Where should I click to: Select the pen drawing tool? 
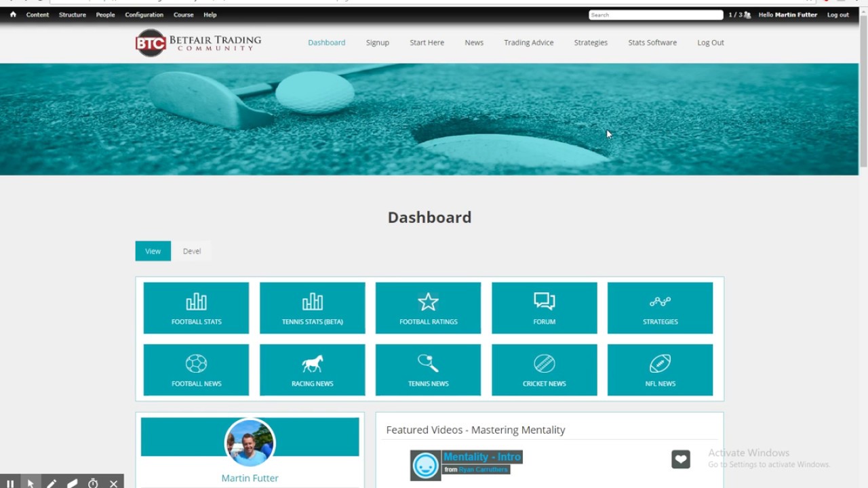point(52,483)
